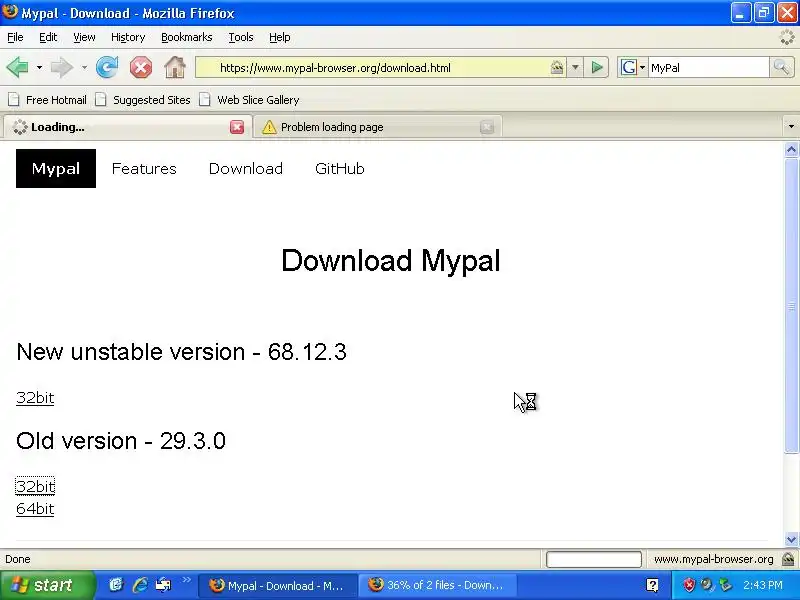The image size is (800, 600).
Task: Click the green Back arrow button
Action: 17,67
